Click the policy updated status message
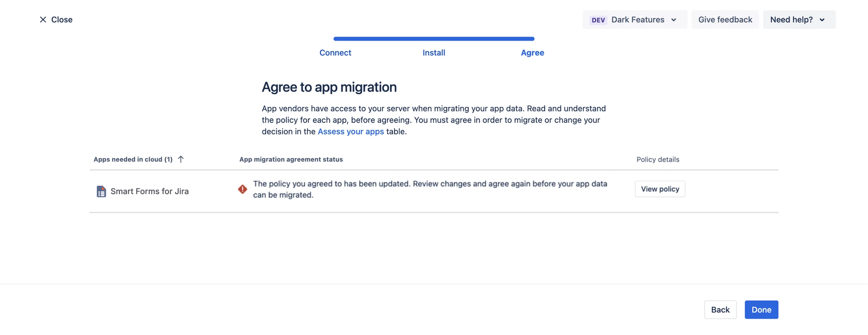 coord(429,189)
